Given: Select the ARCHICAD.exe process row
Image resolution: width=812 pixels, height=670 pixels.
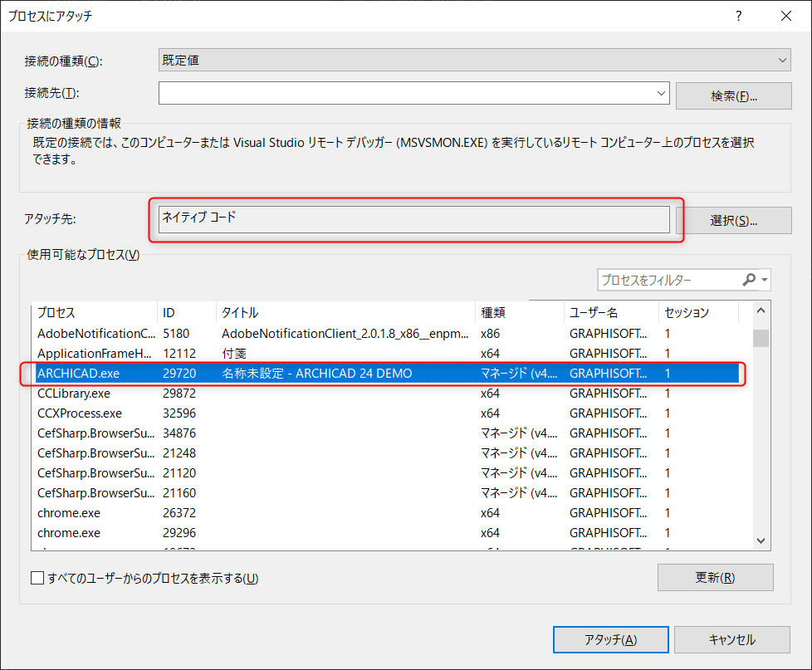Looking at the screenshot, I should coord(386,374).
